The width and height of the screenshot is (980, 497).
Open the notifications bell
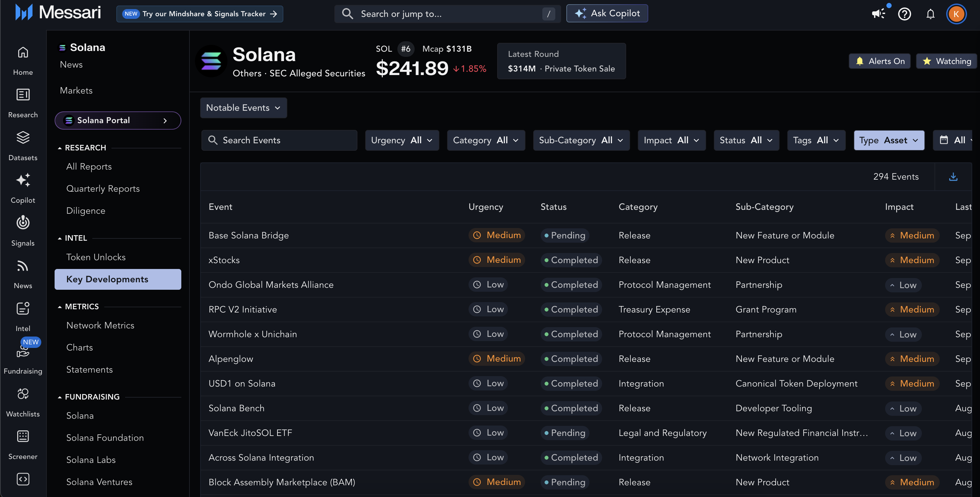[x=930, y=14]
